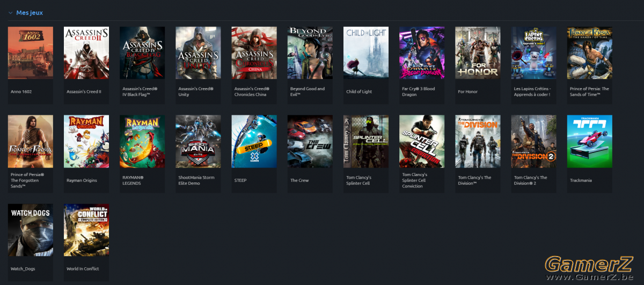
Task: Select the Rayman Legends cover art
Action: (x=142, y=141)
